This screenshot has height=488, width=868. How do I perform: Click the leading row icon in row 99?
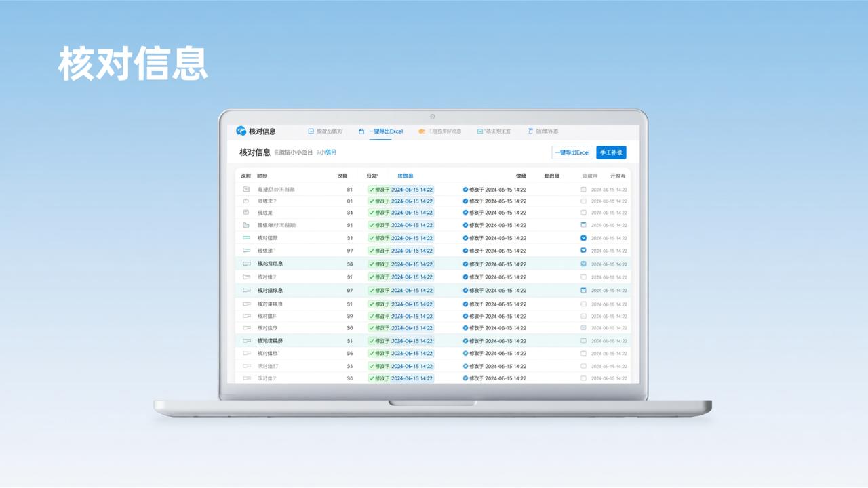click(x=246, y=317)
